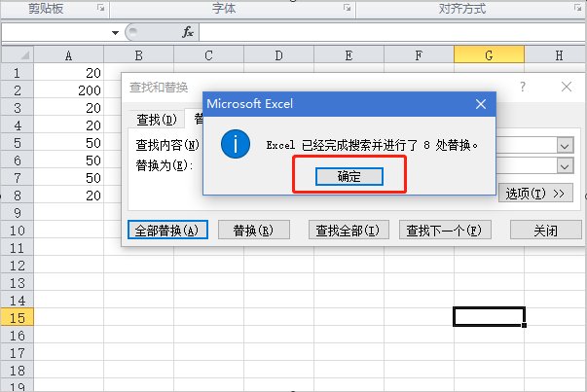Click the 替换(R) button
The width and height of the screenshot is (587, 392).
click(253, 230)
